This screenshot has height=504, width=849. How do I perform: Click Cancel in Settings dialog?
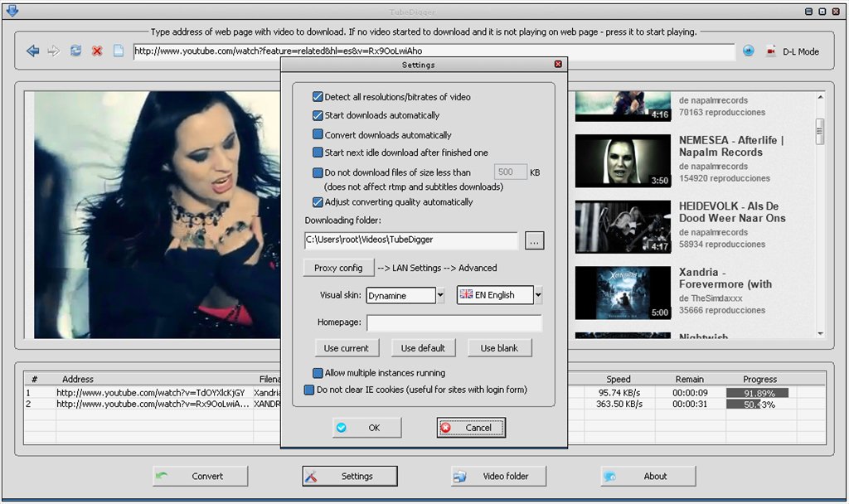[x=471, y=428]
